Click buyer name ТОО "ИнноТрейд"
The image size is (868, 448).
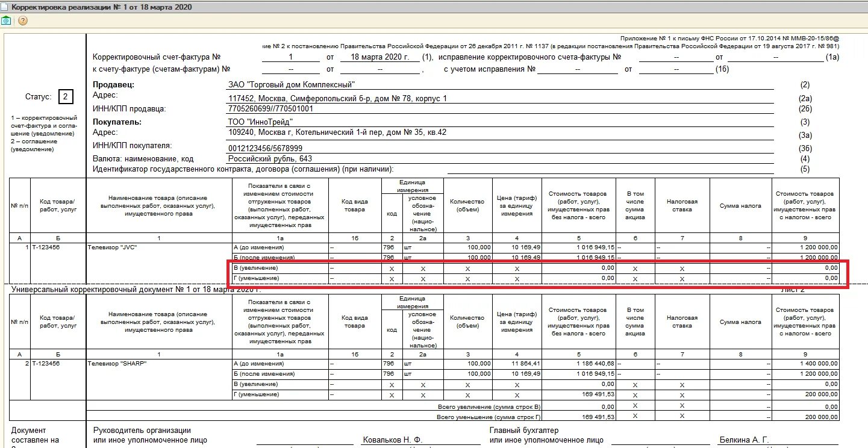click(261, 122)
